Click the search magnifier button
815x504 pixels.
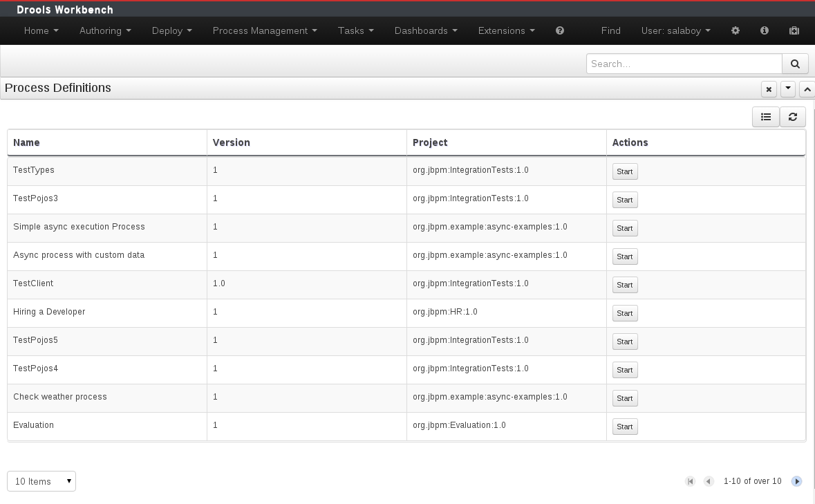click(x=795, y=64)
